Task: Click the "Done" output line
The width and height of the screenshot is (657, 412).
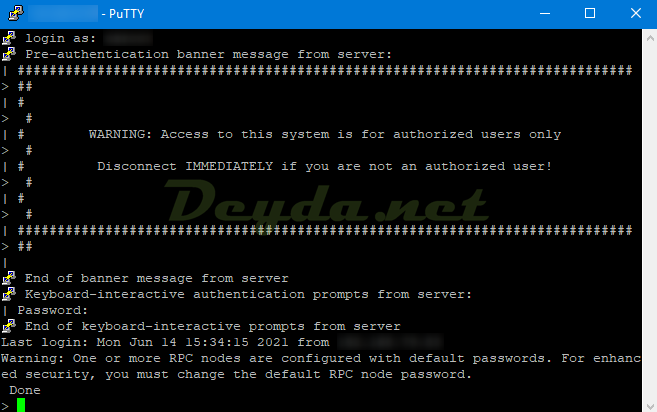Action: tap(25, 390)
